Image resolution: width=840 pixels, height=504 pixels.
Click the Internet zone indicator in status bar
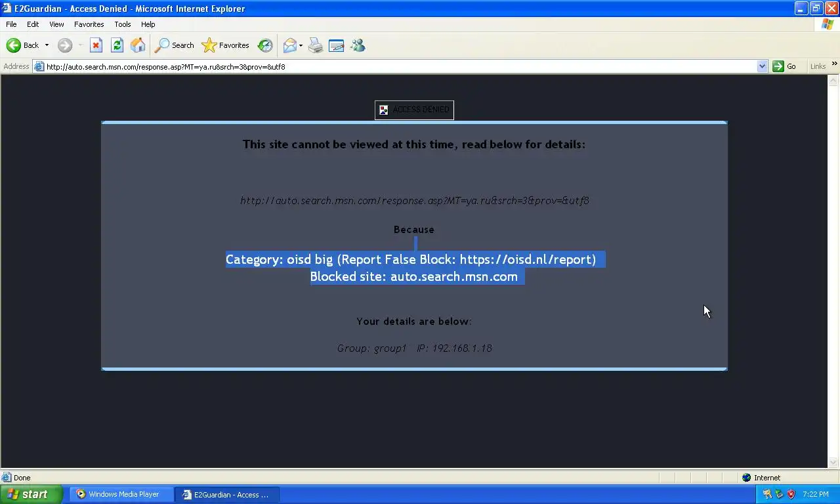tap(761, 478)
